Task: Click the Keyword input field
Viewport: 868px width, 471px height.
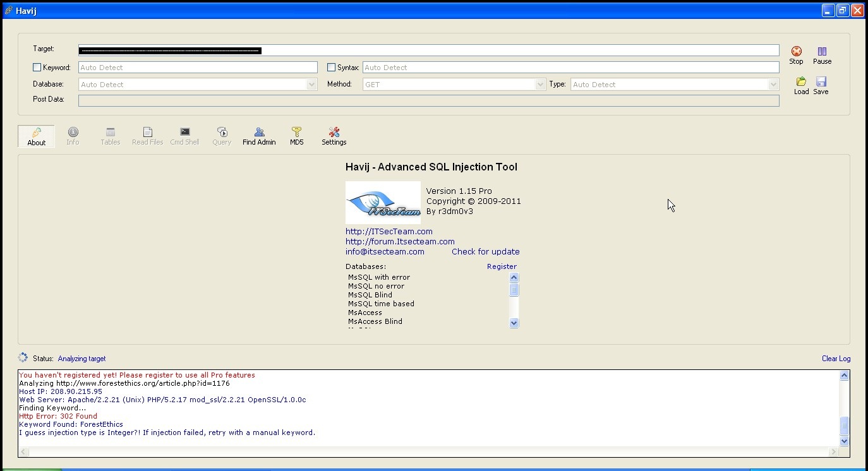Action: pos(198,68)
